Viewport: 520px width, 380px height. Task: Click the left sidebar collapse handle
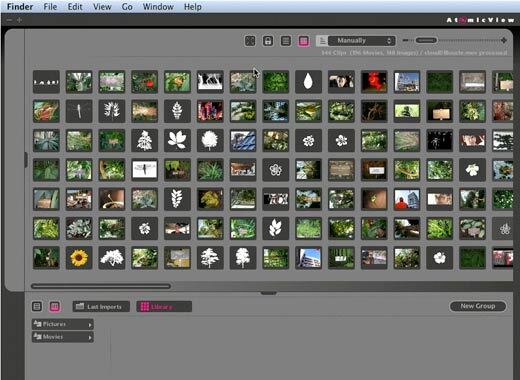tap(26, 160)
